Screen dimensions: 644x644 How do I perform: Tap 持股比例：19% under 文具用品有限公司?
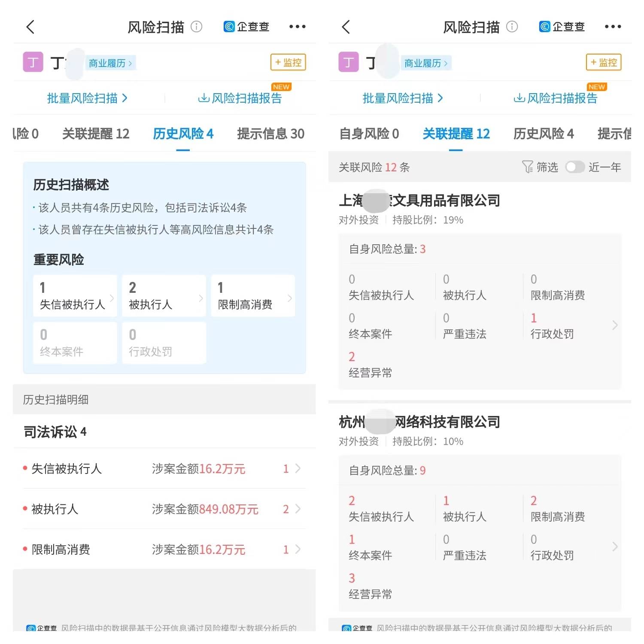(x=428, y=220)
